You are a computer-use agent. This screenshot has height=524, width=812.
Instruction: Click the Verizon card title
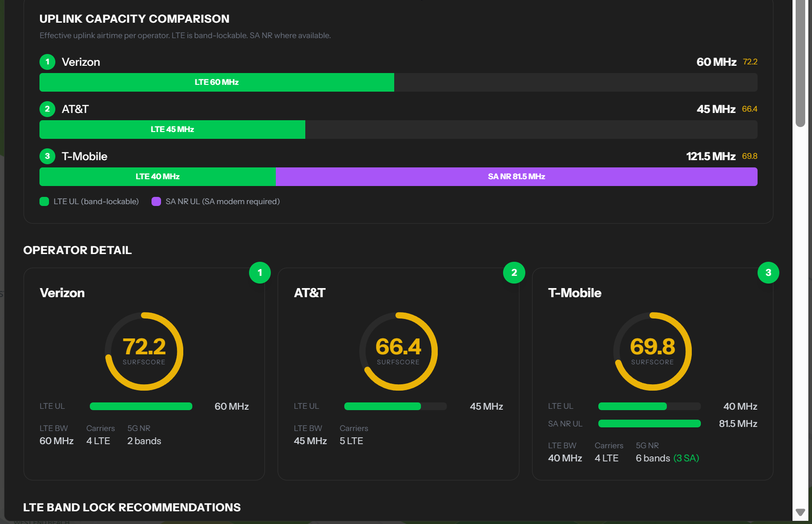click(62, 293)
